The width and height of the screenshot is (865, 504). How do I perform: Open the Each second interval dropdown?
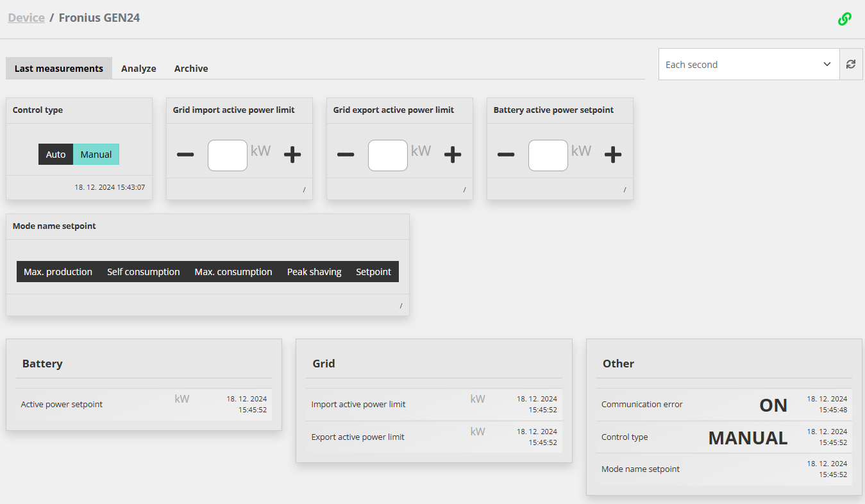tap(749, 64)
